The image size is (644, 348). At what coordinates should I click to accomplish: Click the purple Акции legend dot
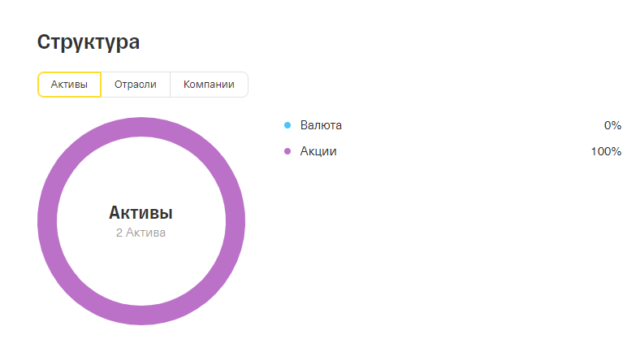click(287, 151)
